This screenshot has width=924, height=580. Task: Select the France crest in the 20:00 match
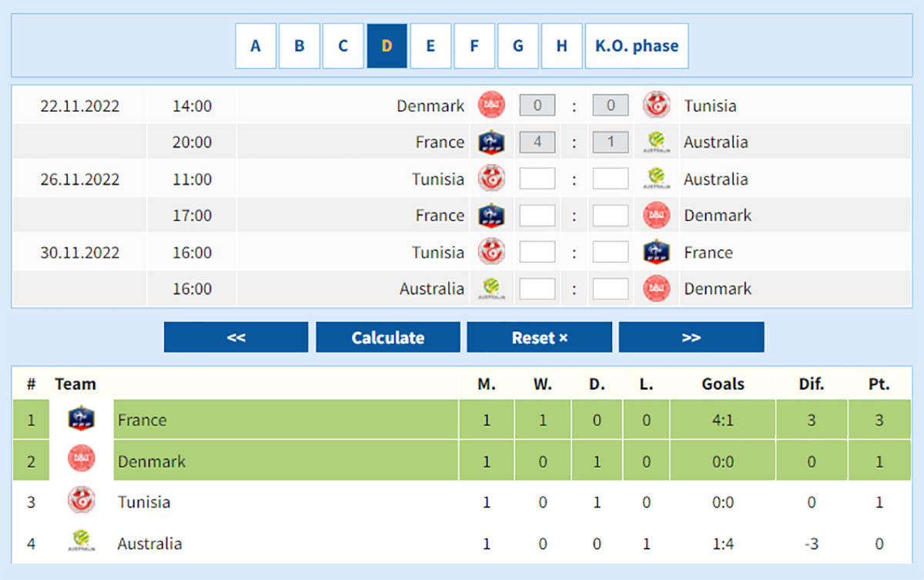tap(491, 142)
